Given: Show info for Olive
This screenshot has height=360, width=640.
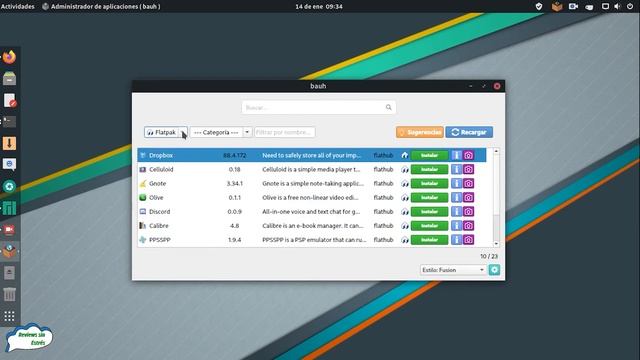Looking at the screenshot, I should [456, 198].
